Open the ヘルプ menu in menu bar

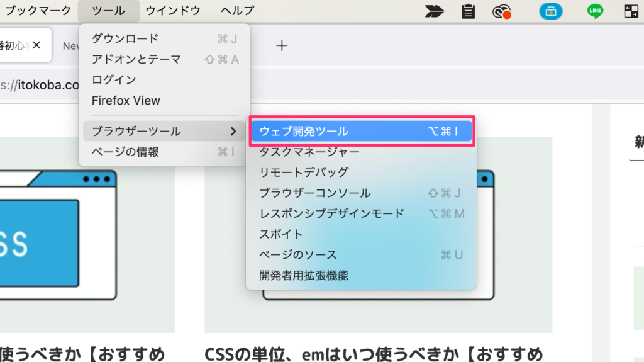(x=238, y=11)
